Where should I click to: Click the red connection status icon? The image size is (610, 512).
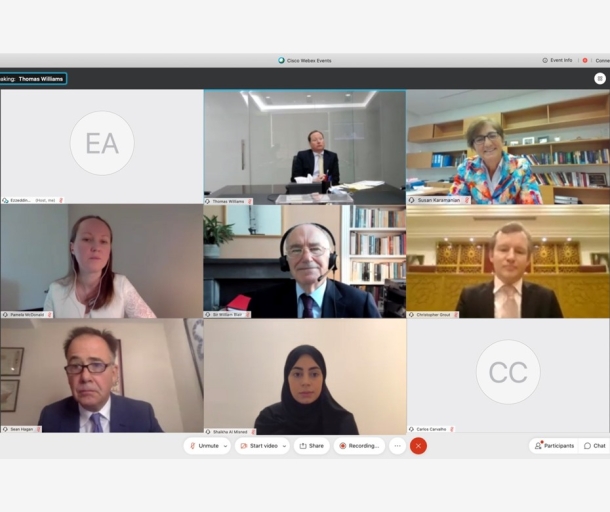click(x=585, y=60)
